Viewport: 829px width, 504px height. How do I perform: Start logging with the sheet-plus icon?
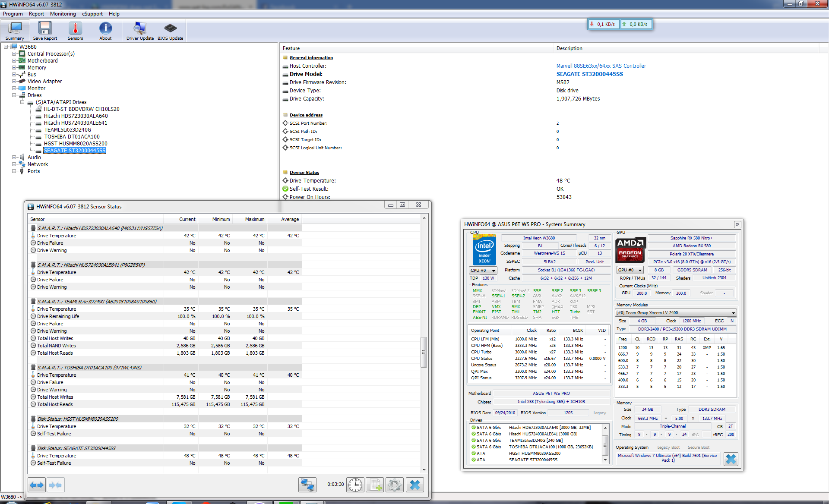click(x=375, y=485)
